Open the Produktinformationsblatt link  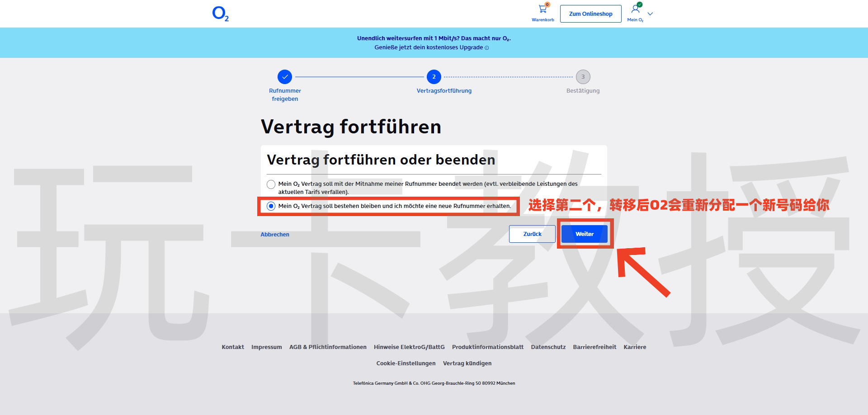click(488, 347)
